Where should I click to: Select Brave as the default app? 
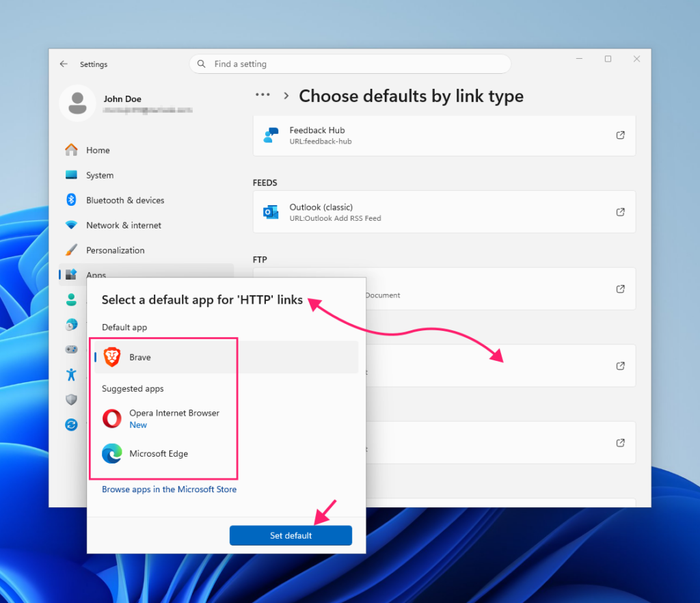pyautogui.click(x=226, y=357)
